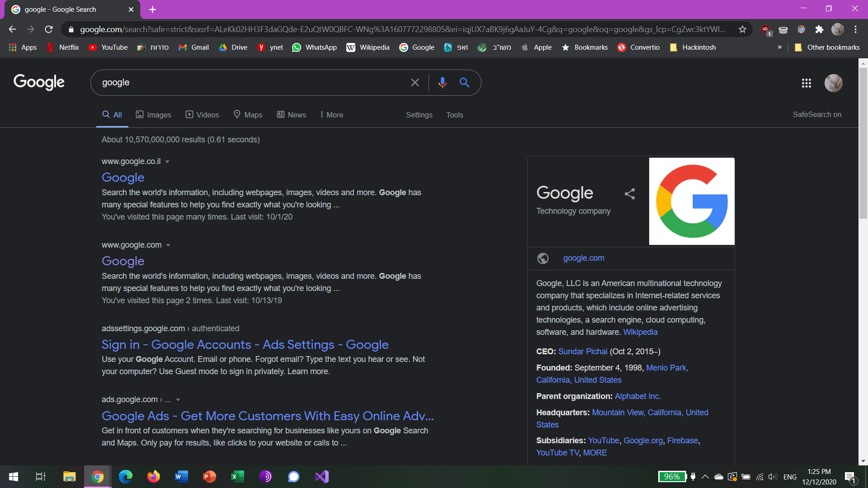This screenshot has width=868, height=488.
Task: Click the Google microphone search icon
Action: click(x=441, y=83)
